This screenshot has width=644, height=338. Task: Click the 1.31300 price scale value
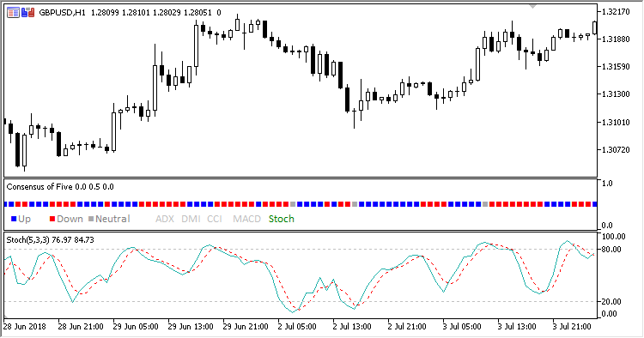pos(616,94)
